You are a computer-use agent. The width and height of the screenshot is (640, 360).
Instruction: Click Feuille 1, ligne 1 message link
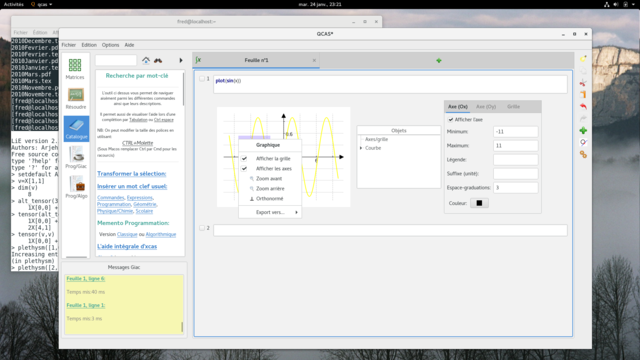86,305
